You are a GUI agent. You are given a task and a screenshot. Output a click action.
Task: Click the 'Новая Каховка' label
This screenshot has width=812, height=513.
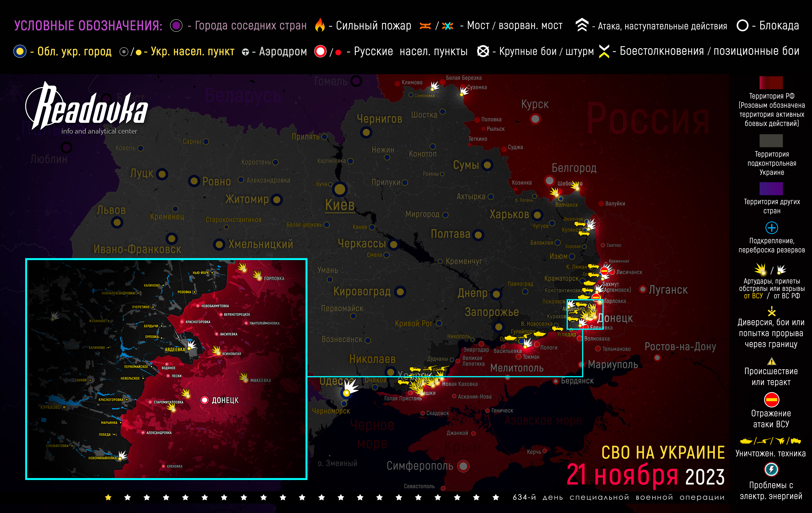point(460,384)
